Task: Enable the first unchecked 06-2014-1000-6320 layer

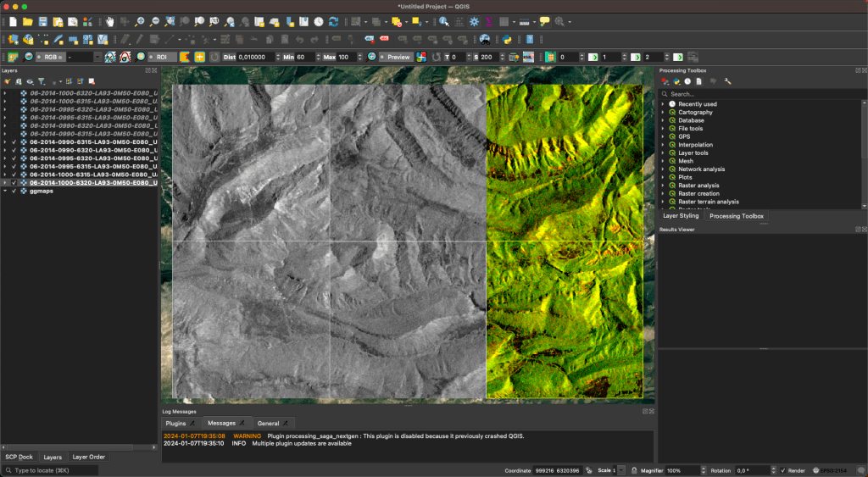Action: pyautogui.click(x=14, y=93)
